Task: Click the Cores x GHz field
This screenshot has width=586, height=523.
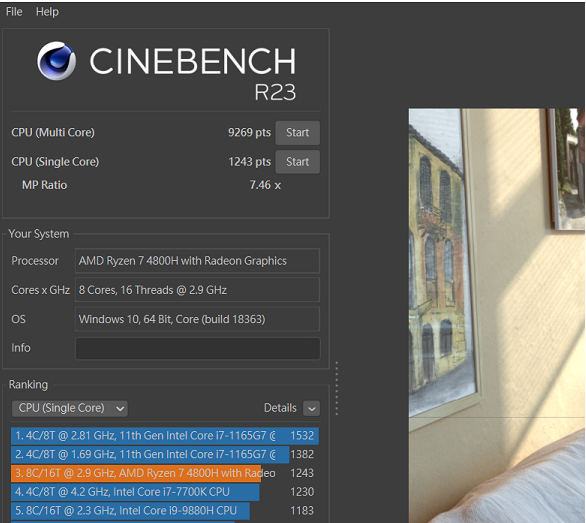Action: (x=197, y=290)
